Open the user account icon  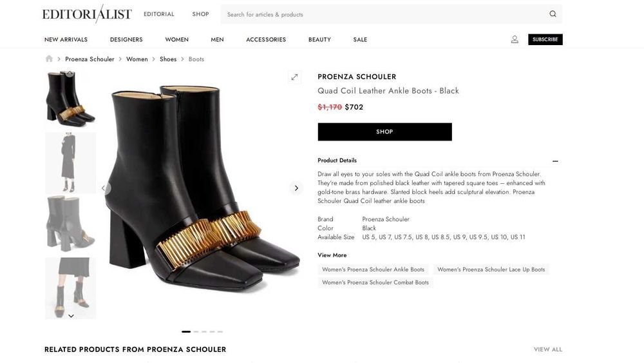coord(515,39)
